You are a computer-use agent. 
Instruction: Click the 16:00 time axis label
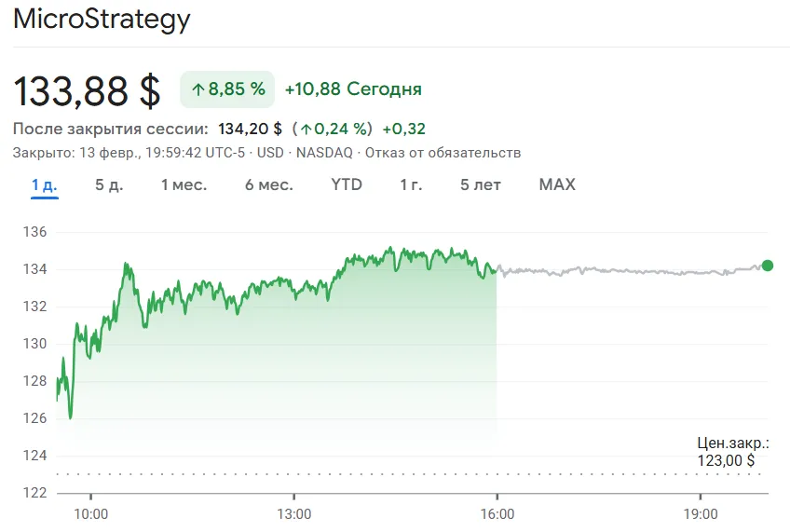pyautogui.click(x=497, y=513)
